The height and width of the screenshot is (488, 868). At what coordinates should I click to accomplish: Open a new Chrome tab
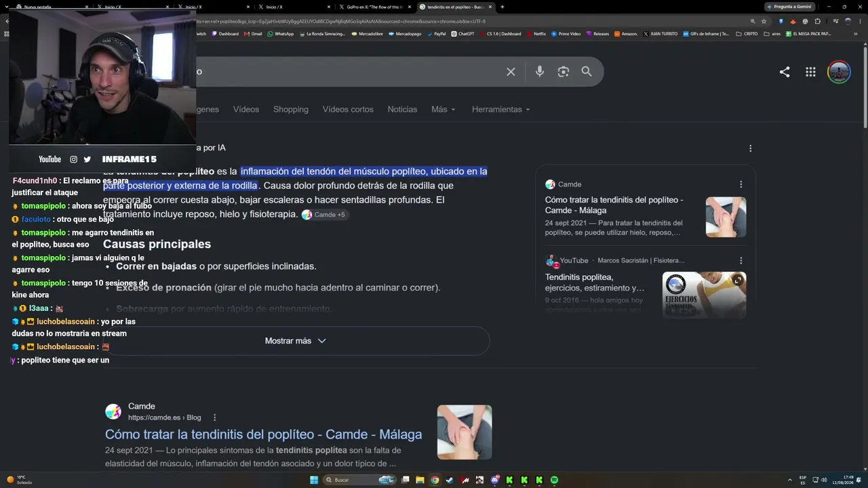point(502,7)
